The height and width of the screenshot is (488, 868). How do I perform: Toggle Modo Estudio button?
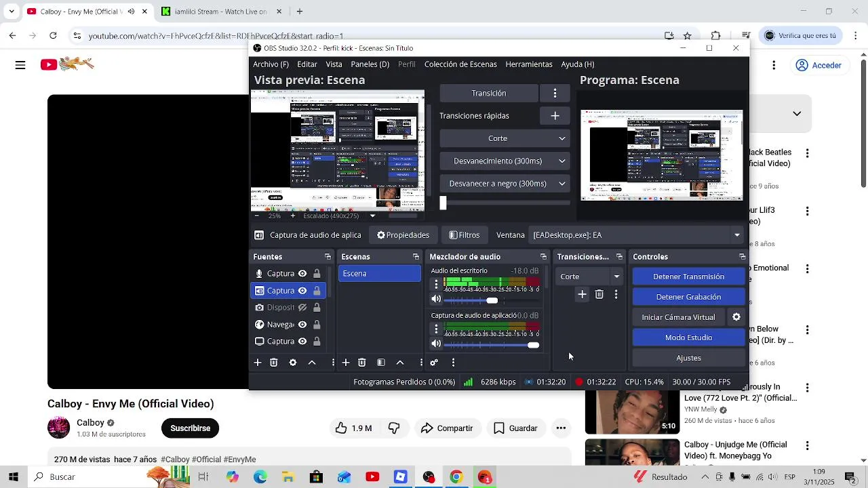[x=688, y=338]
